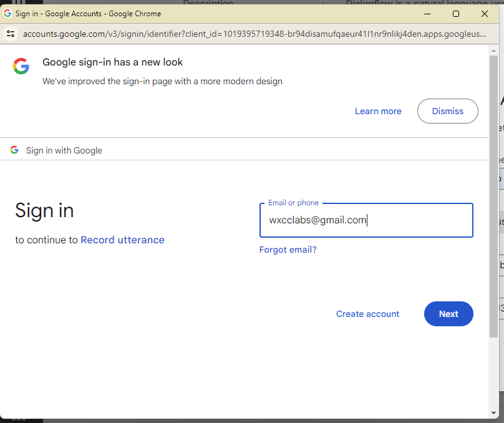This screenshot has height=423, width=504.
Task: Click the Email or phone field
Action: point(366,220)
